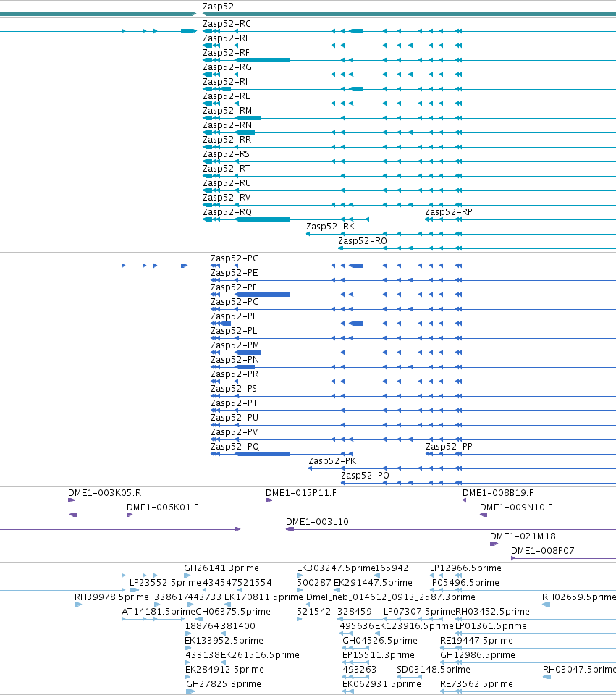Image resolution: width=616 pixels, height=695 pixels.
Task: Select EST GH27825.3prime
Action: coord(224,684)
